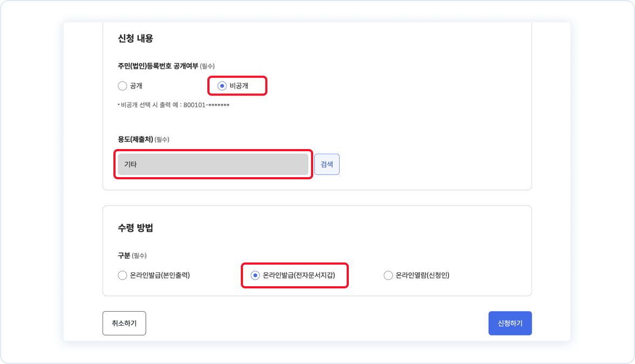Choose 온라인열람(신청인) receipt option
Image resolution: width=635 pixels, height=364 pixels.
(x=388, y=275)
